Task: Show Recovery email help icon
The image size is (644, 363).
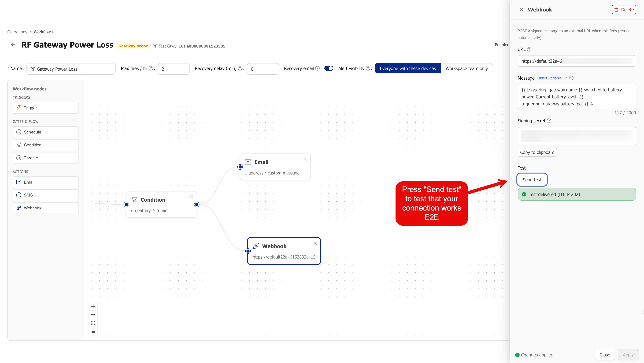Action: point(317,68)
